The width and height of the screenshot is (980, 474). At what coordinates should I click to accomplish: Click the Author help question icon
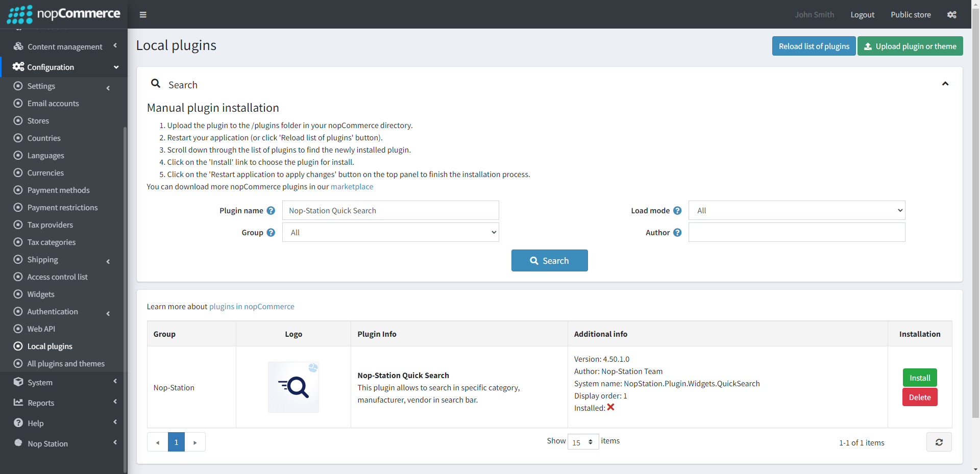coord(677,233)
